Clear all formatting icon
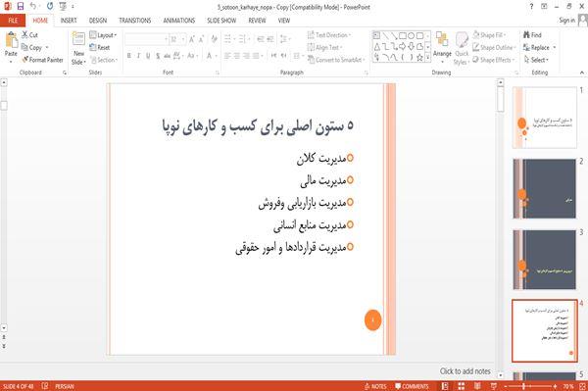This screenshot has width=588, height=391. 214,39
